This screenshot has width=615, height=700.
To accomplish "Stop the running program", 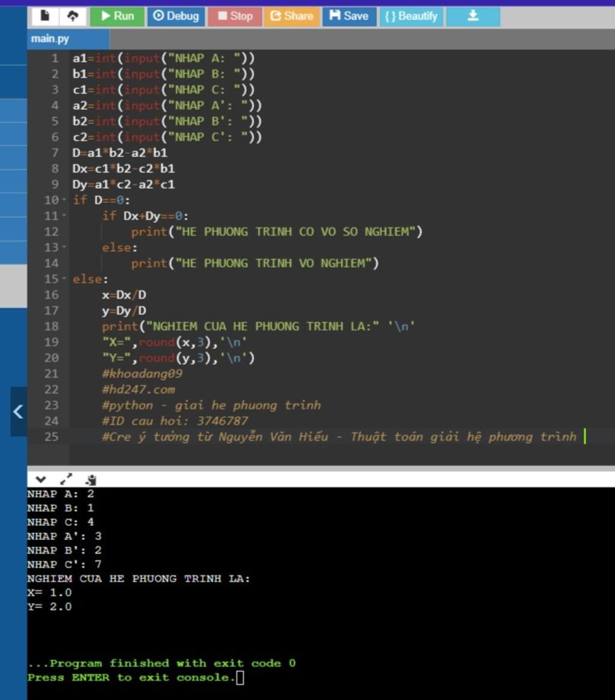I will (235, 16).
